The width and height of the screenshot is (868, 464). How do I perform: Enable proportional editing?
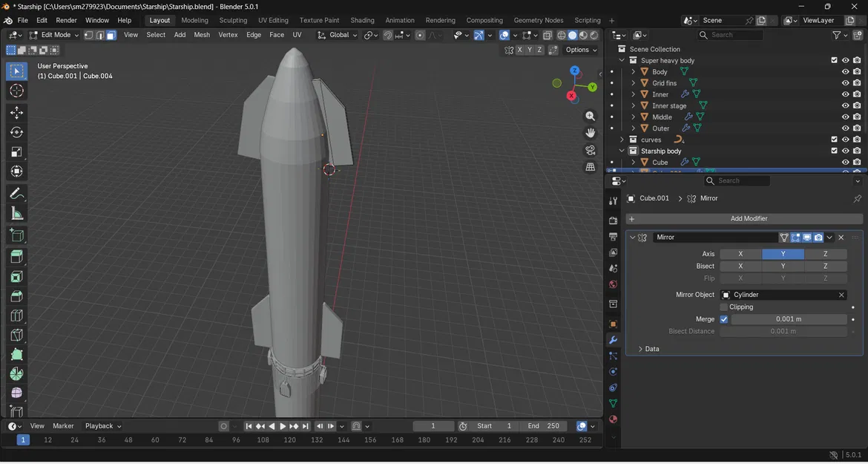[419, 35]
